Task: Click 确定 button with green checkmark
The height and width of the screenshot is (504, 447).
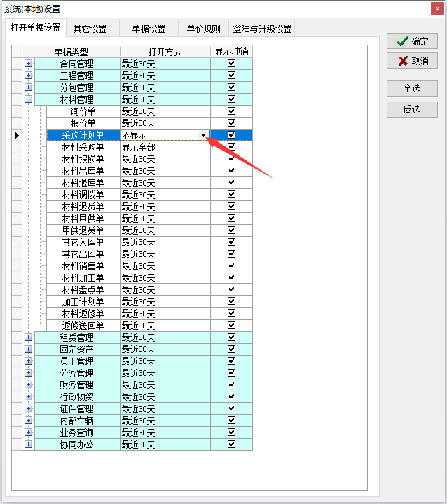Action: click(412, 41)
